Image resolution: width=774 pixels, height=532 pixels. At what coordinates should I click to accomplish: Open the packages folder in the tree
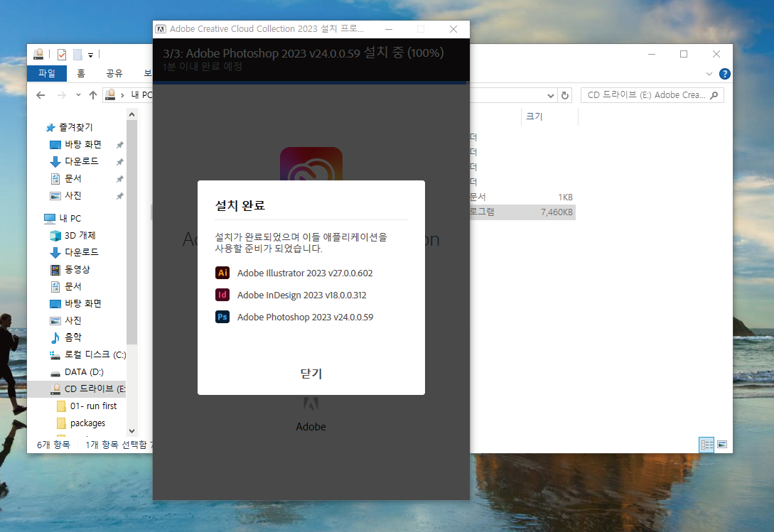point(87,423)
